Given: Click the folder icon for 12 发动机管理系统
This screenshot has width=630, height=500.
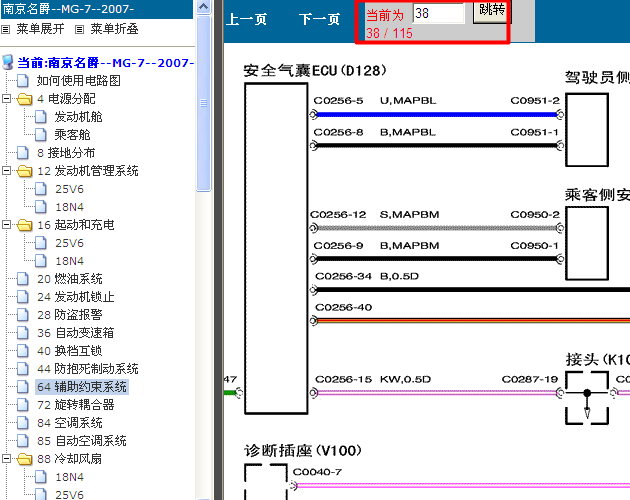Looking at the screenshot, I should (x=25, y=171).
